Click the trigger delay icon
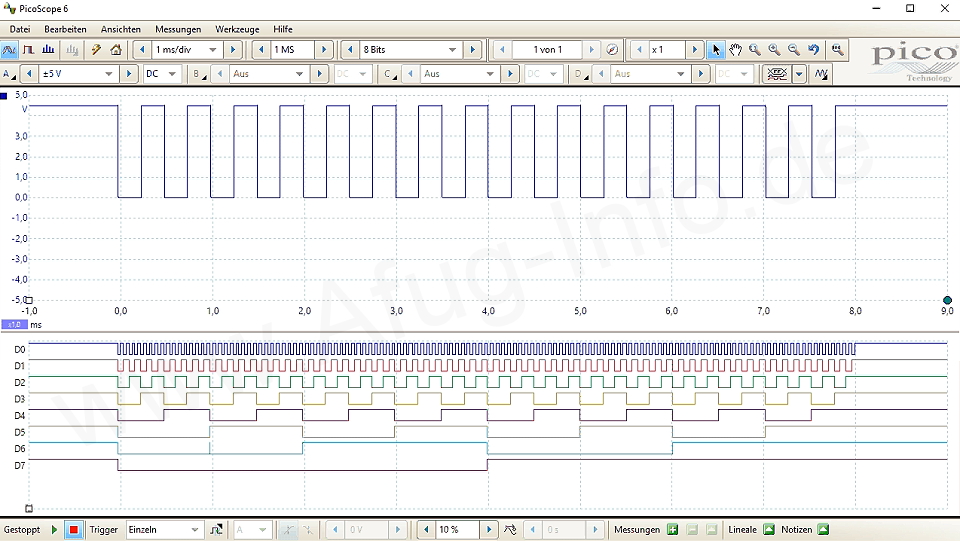960x541 pixels. coord(510,529)
